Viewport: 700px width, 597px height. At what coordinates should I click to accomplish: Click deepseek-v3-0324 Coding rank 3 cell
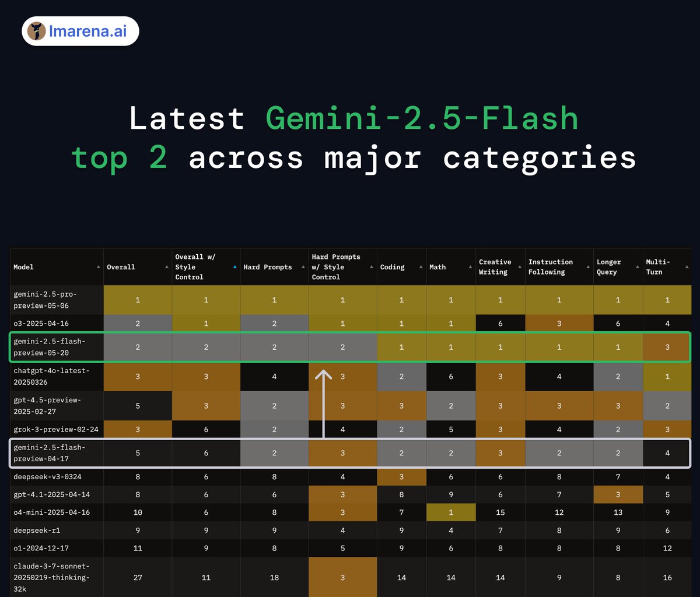click(x=401, y=477)
